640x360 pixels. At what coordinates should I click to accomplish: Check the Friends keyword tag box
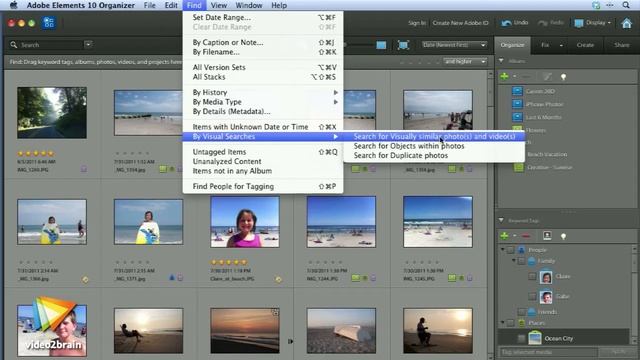coord(521,312)
